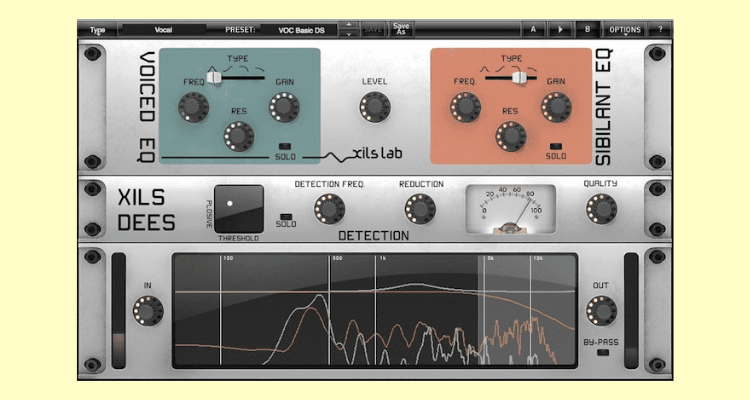Step to next preset with down arrow

click(x=348, y=34)
